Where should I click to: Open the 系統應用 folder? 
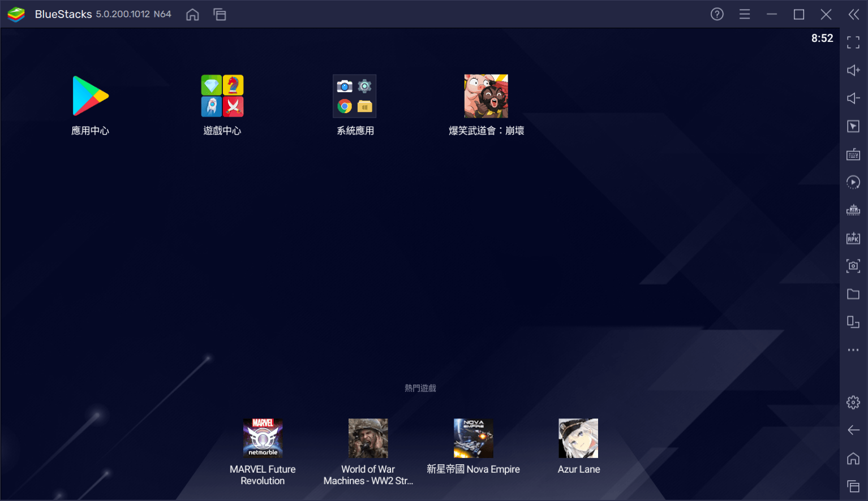coord(355,96)
